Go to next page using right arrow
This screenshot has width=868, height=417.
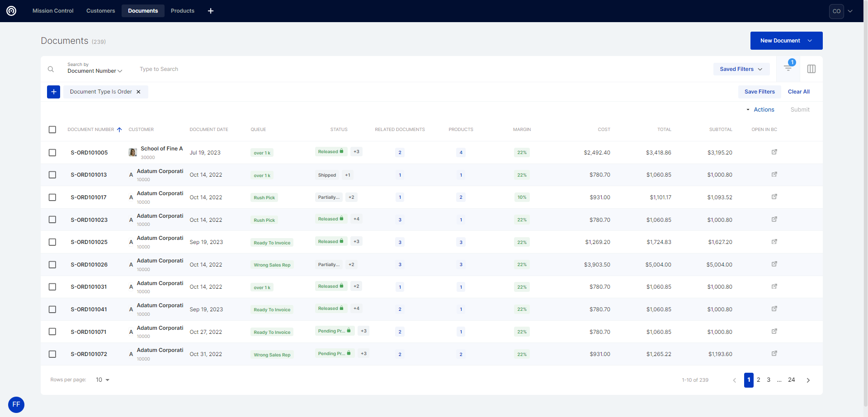[x=808, y=380]
